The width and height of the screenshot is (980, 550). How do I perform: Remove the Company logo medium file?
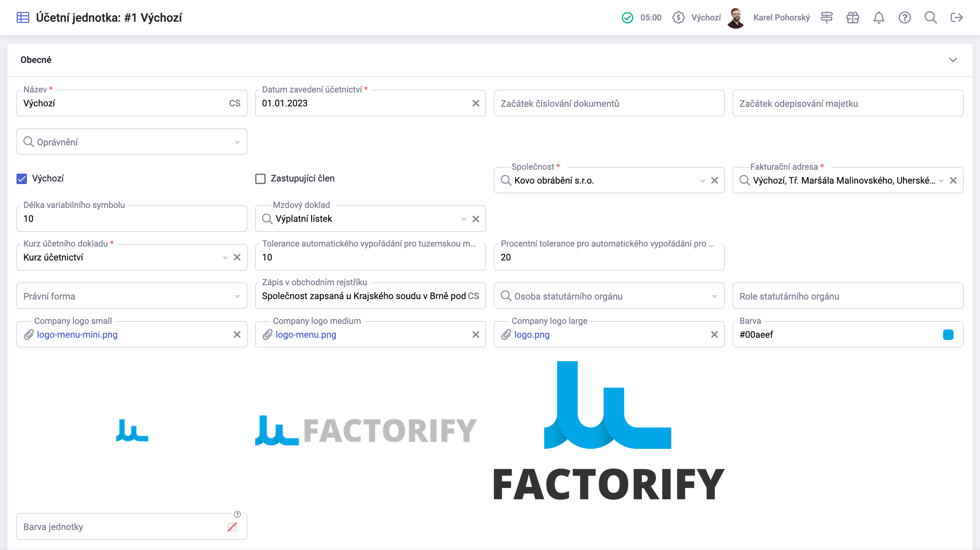(x=476, y=335)
